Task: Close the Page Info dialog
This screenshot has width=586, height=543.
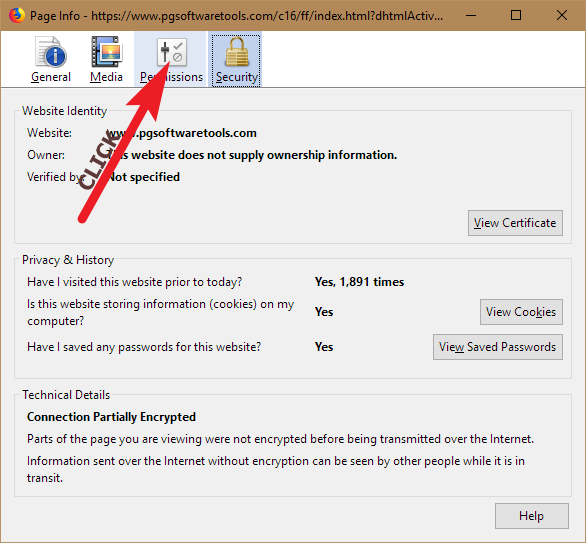Action: 562,15
